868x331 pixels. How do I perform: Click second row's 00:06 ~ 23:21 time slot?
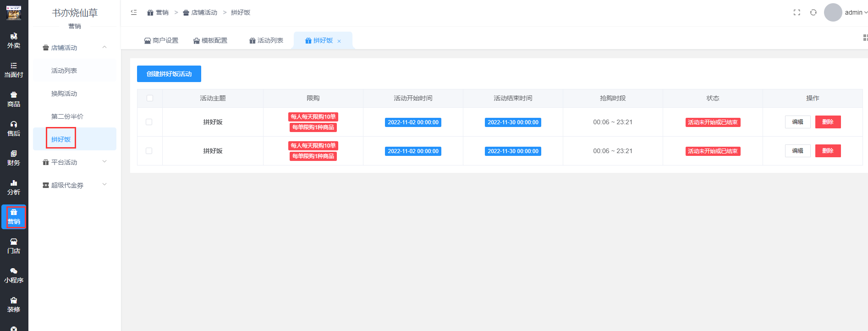coord(613,151)
